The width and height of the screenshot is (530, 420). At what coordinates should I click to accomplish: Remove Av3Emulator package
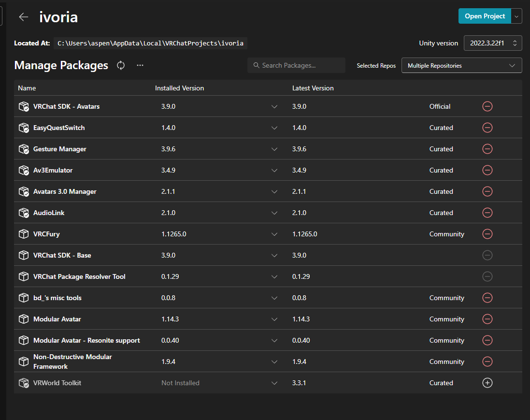487,170
